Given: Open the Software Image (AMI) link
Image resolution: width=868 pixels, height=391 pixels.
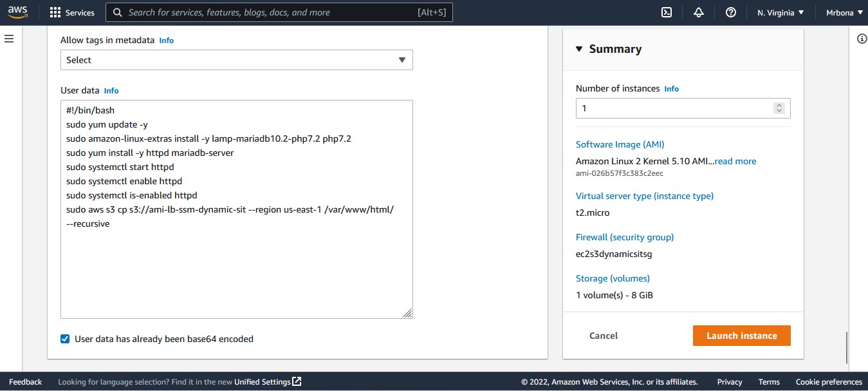Looking at the screenshot, I should click(620, 144).
